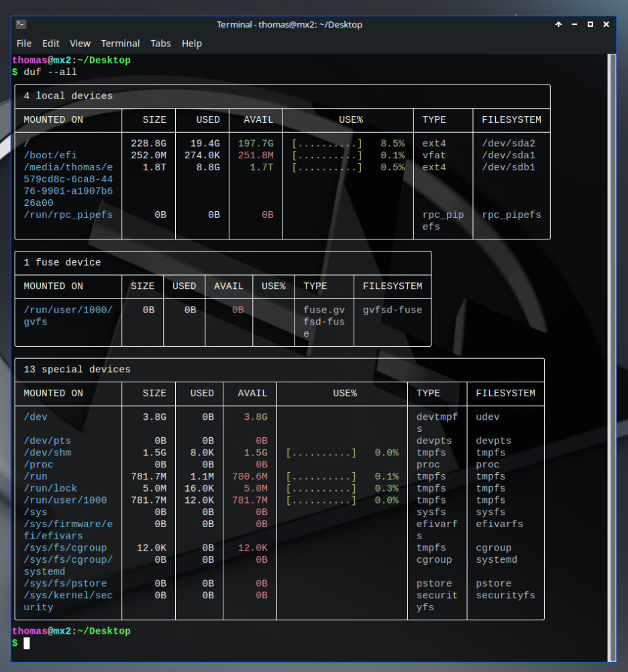Click the /dev/sda2 filesystem entry
The height and width of the screenshot is (672, 628).
click(x=508, y=144)
